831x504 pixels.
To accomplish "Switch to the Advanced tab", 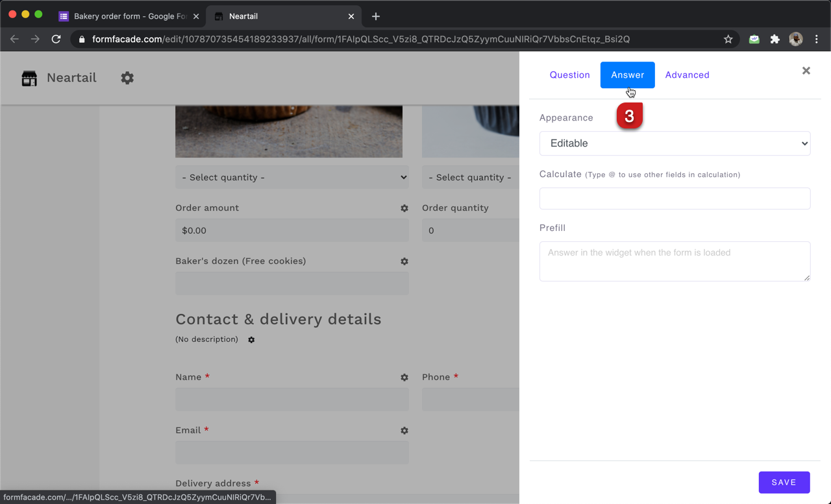I will [x=687, y=75].
